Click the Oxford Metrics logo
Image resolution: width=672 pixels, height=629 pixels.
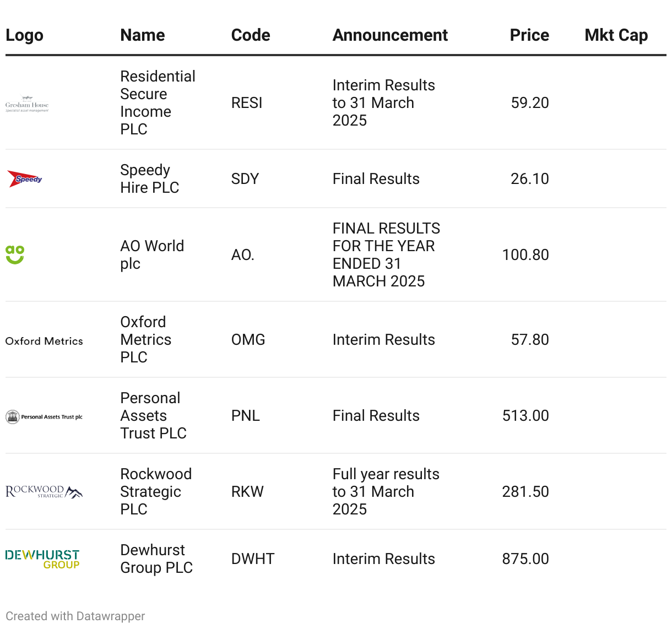click(x=44, y=341)
